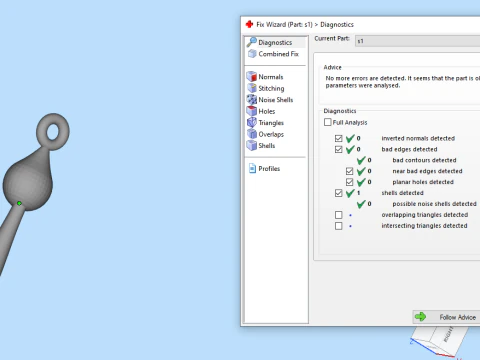
Task: Open the Shells page label
Action: 267,146
